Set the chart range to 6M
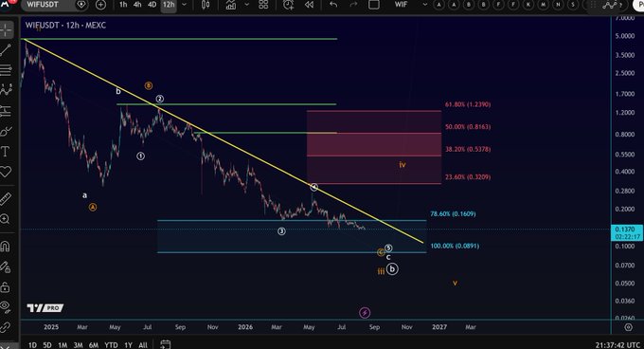This screenshot has height=349, width=644. (94, 345)
